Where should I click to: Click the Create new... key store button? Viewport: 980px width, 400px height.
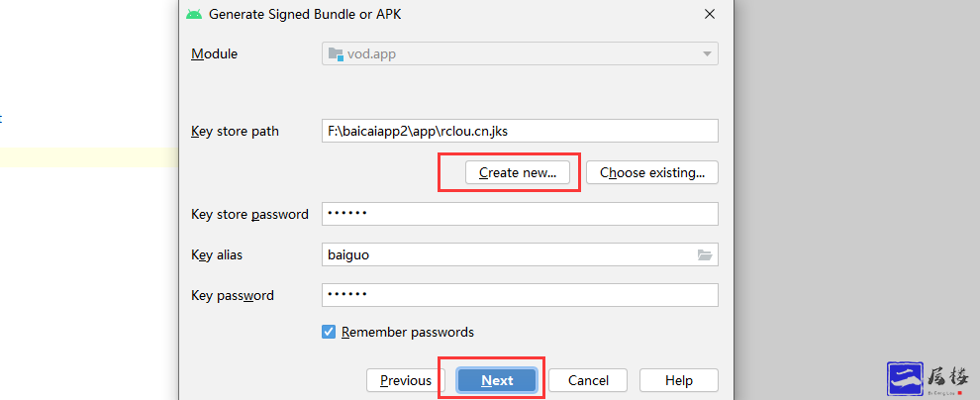click(x=518, y=172)
